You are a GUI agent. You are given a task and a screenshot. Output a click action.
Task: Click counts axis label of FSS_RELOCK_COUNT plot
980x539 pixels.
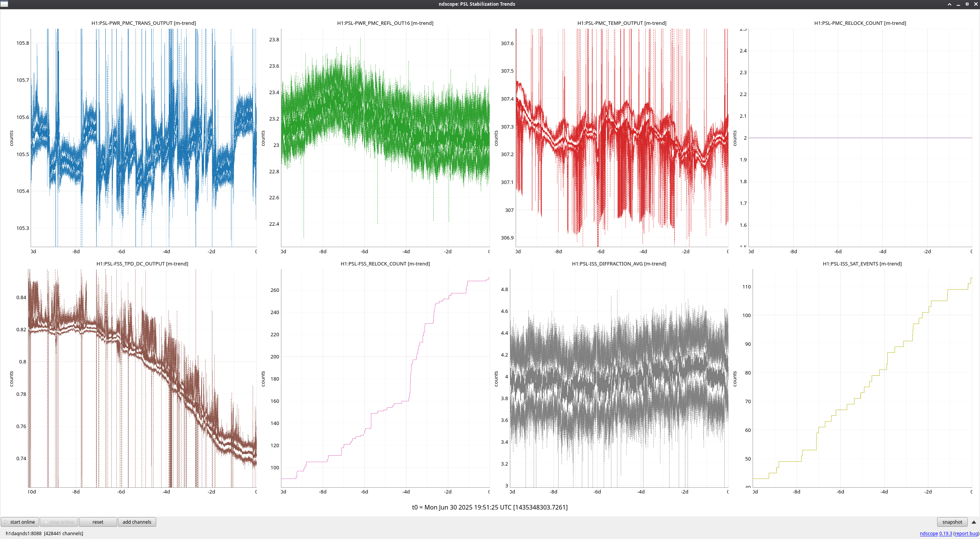[263, 379]
